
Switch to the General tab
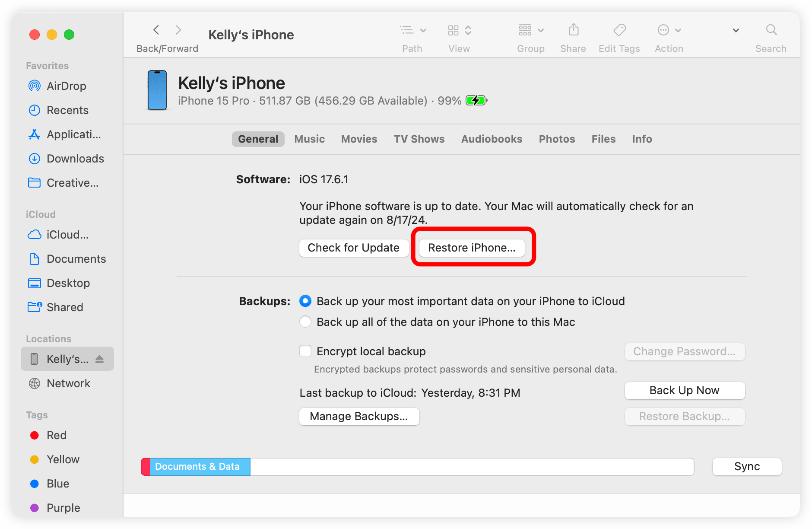point(258,139)
